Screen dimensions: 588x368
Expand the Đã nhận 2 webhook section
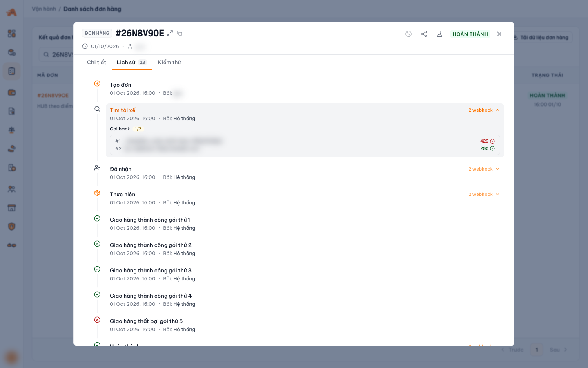(x=484, y=169)
